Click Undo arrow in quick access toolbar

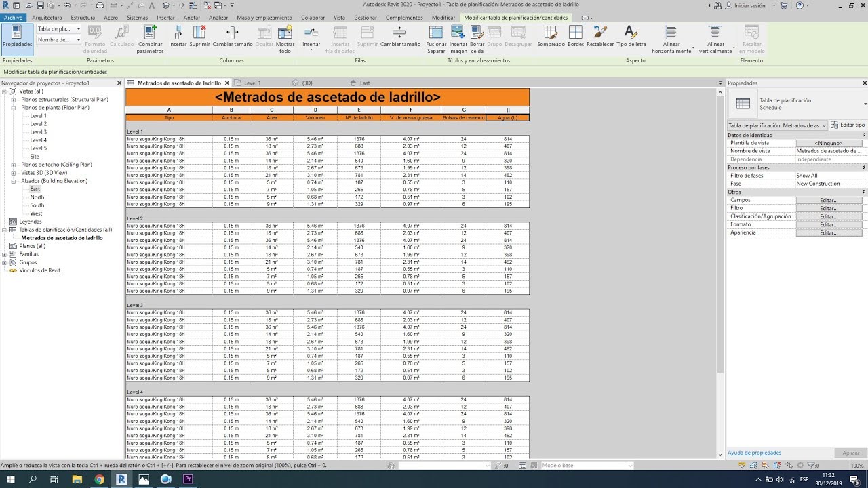[x=67, y=5]
